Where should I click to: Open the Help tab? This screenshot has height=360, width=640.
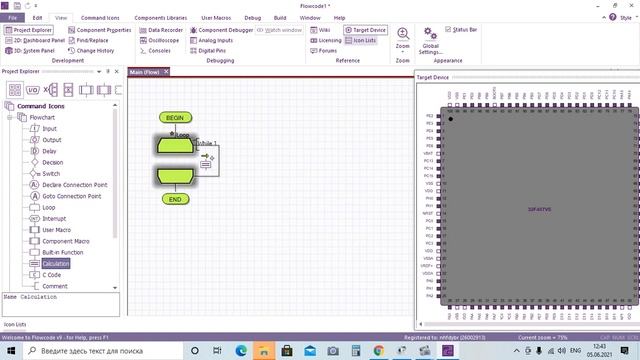pos(339,18)
